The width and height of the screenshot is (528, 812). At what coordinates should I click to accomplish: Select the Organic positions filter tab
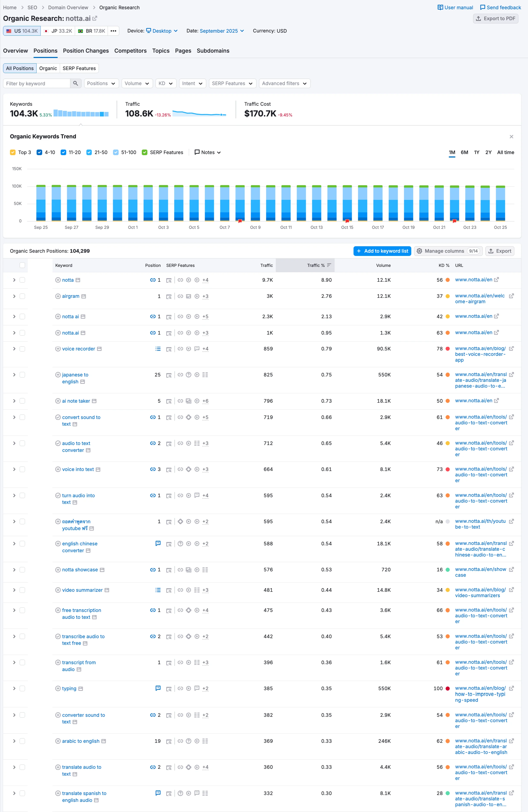pyautogui.click(x=48, y=68)
